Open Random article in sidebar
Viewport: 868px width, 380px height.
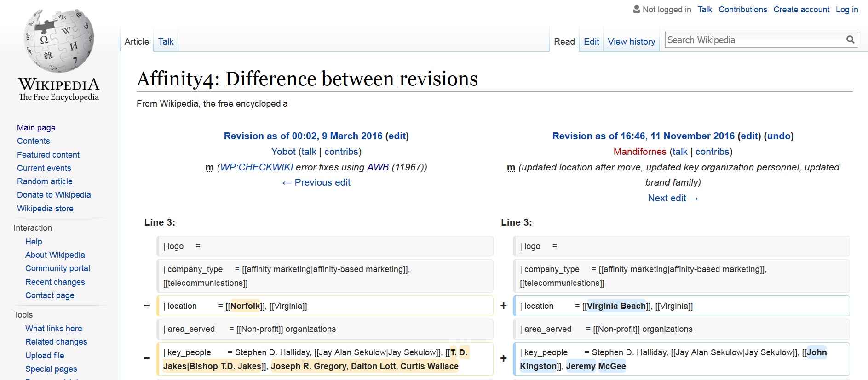click(45, 181)
